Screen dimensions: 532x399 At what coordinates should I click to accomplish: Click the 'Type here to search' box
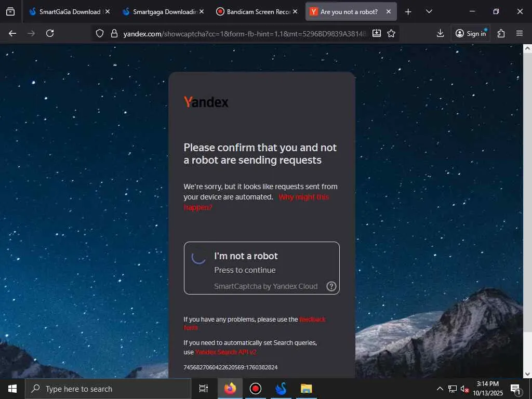[108, 389]
